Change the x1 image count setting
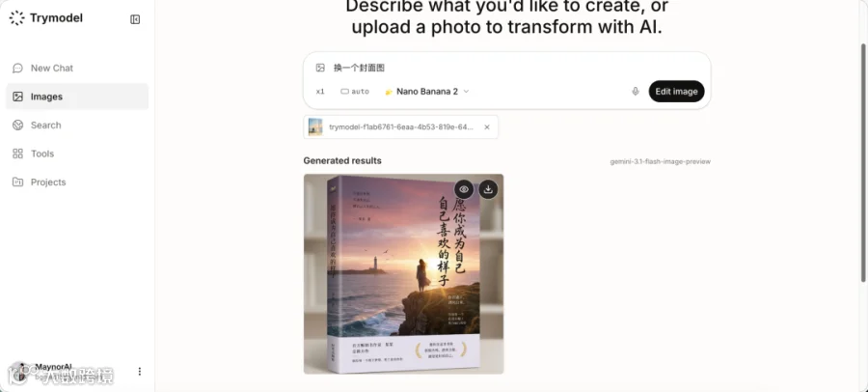The height and width of the screenshot is (392, 868). [x=320, y=92]
